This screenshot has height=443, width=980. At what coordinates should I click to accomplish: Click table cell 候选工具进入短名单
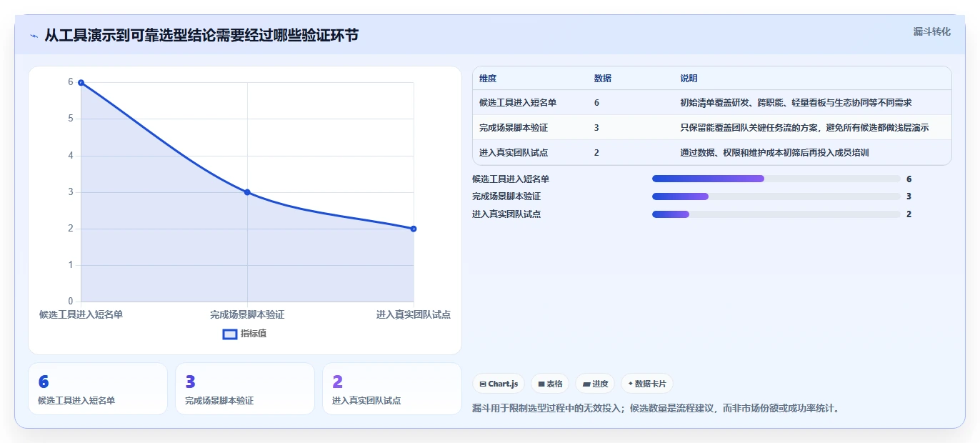point(518,103)
